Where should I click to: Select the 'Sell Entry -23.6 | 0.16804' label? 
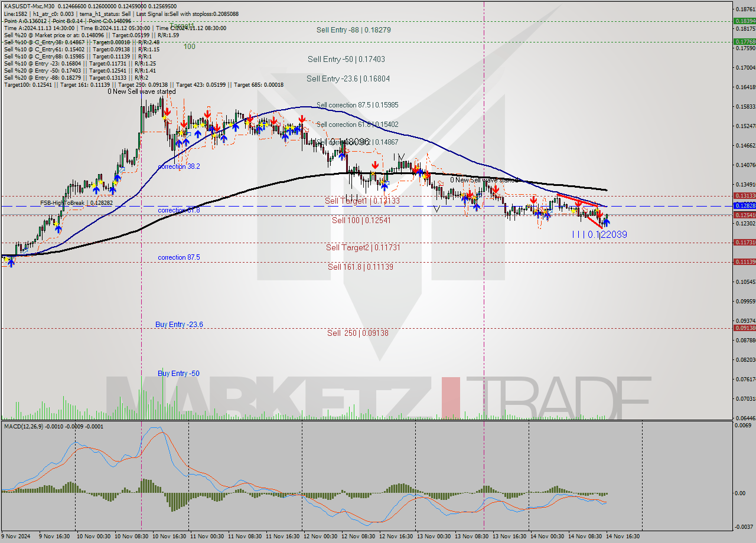coord(348,78)
